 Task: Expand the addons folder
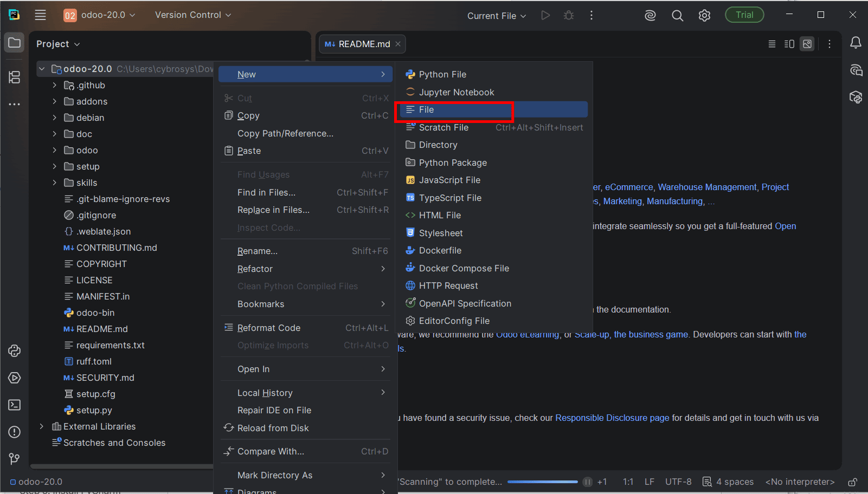coord(54,101)
